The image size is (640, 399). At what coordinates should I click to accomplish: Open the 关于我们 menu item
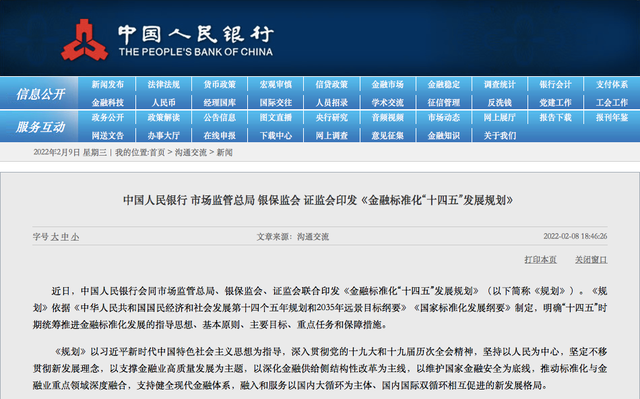500,135
